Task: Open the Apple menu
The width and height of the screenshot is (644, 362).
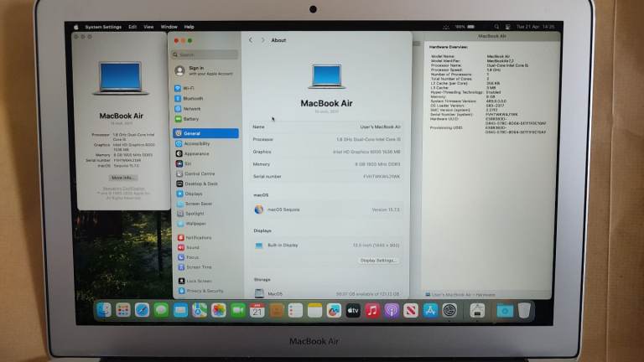Action: [x=76, y=27]
